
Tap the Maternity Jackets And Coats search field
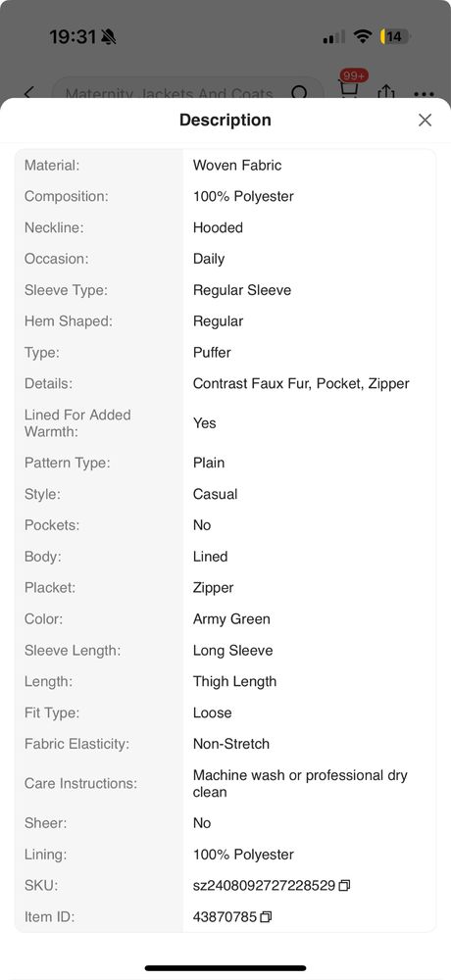coord(187,90)
